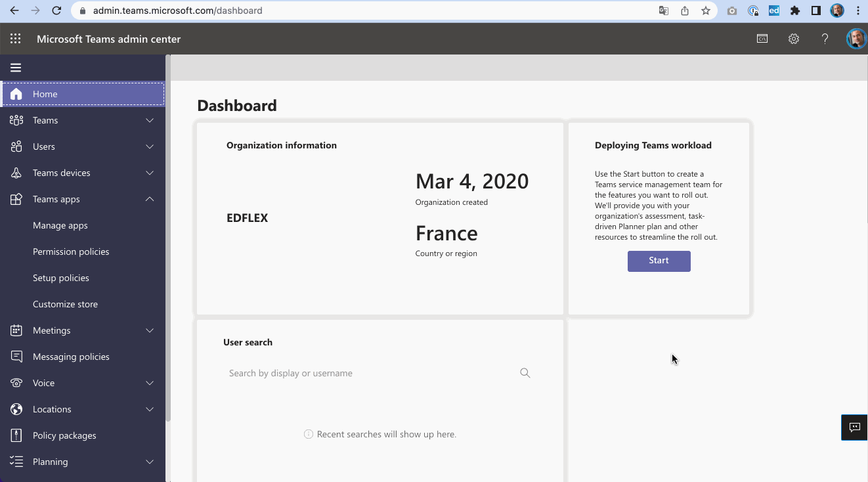
Task: Click the Policy packages icon
Action: (16, 435)
